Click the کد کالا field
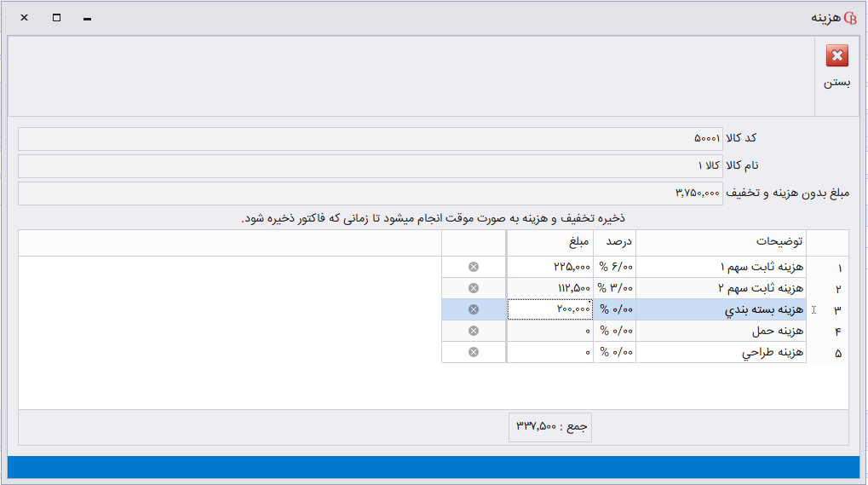Screen dimensions: 868x485 click(x=370, y=138)
